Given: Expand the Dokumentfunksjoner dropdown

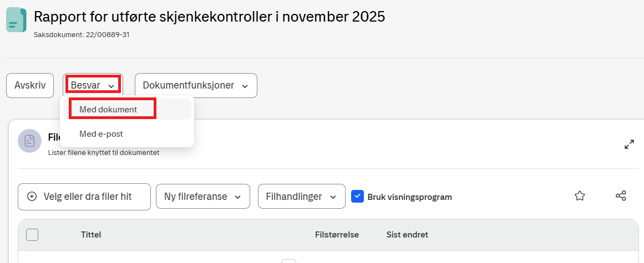Looking at the screenshot, I should coord(196,85).
